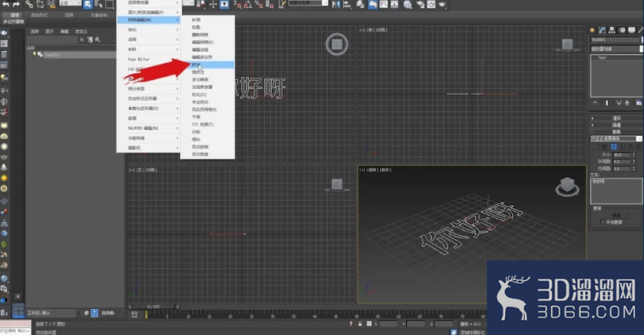Open the UV coordinates menu item
Screen dimensions: 644x335
(148, 69)
